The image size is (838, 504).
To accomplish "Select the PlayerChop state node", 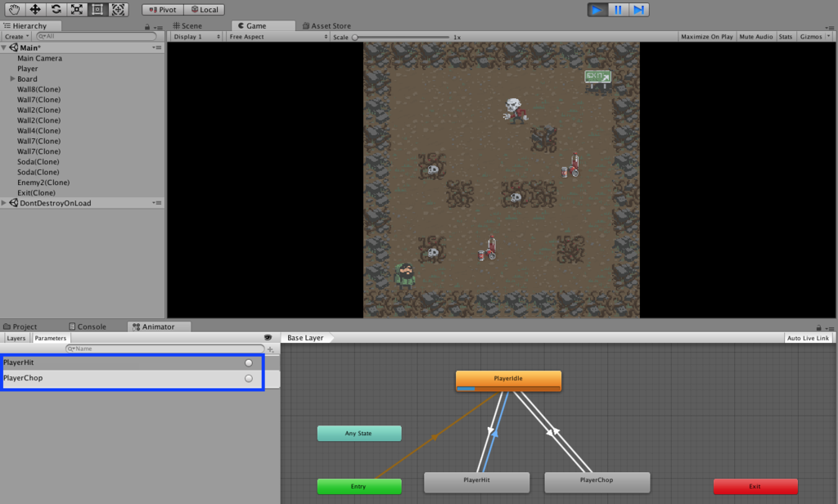I will click(x=597, y=482).
